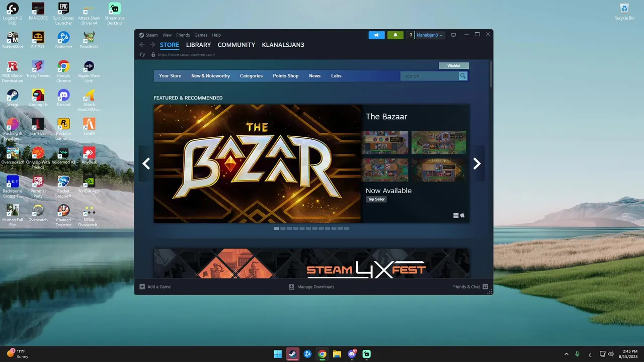Click the Chrome icon in the taskbar
Screen dimensions: 644x362
[322, 354]
